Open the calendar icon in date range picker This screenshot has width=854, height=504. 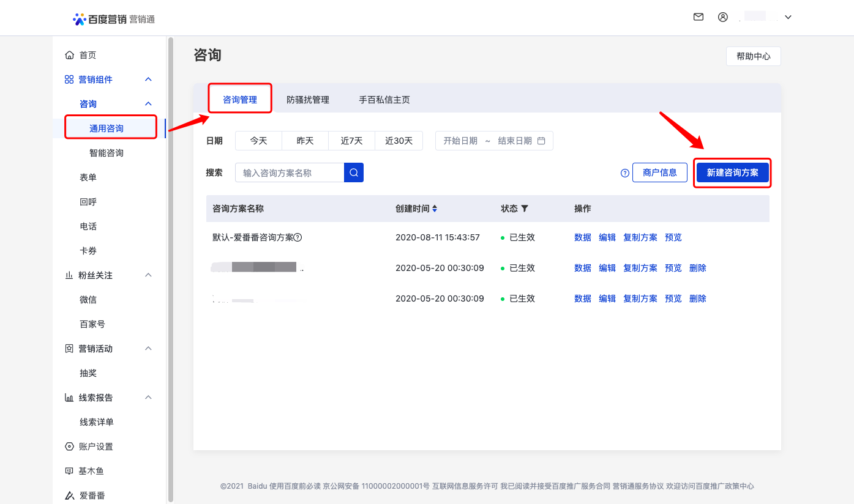(542, 140)
